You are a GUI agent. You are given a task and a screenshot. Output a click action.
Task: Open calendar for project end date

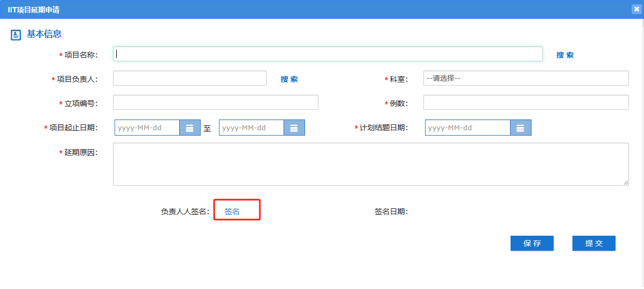click(294, 128)
